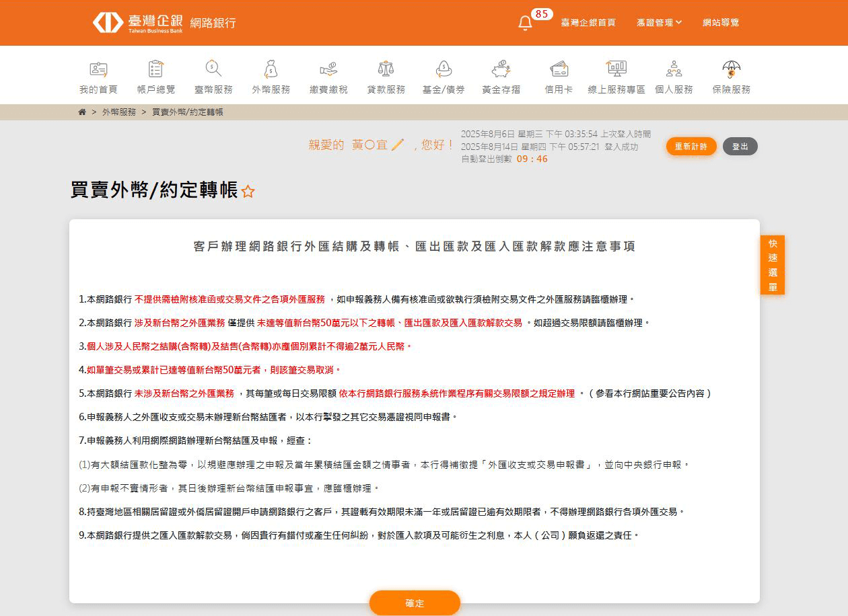Click the notification bell icon
Image resolution: width=848 pixels, height=616 pixels.
(525, 23)
